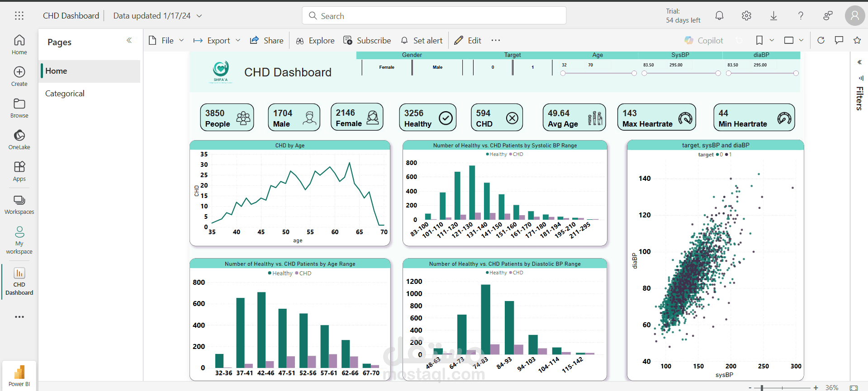The image size is (868, 391).
Task: Open the user account avatar
Action: pos(854,16)
